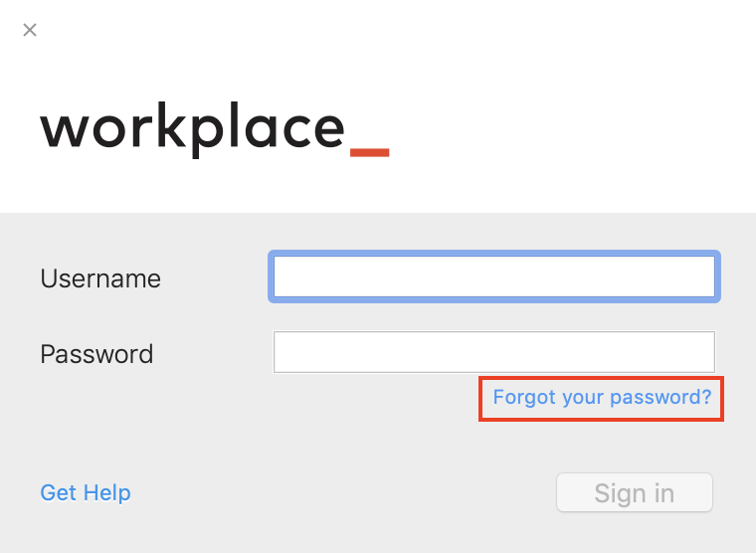The image size is (756, 553).
Task: Close the Workplace sign-in dialog
Action: tap(30, 30)
